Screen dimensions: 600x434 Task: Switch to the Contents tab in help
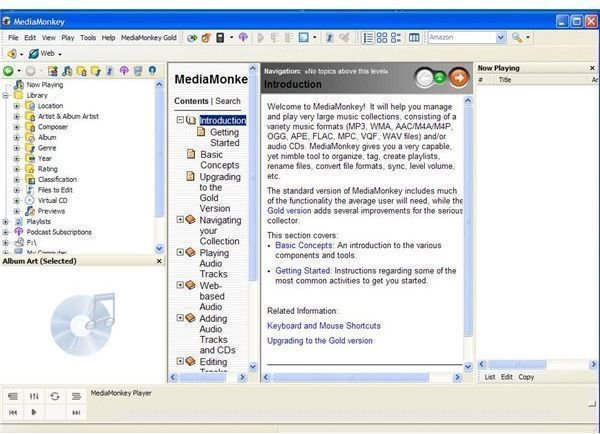pos(191,101)
